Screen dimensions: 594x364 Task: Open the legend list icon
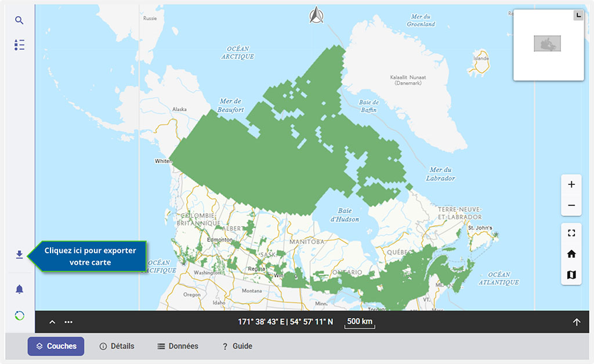click(x=19, y=45)
